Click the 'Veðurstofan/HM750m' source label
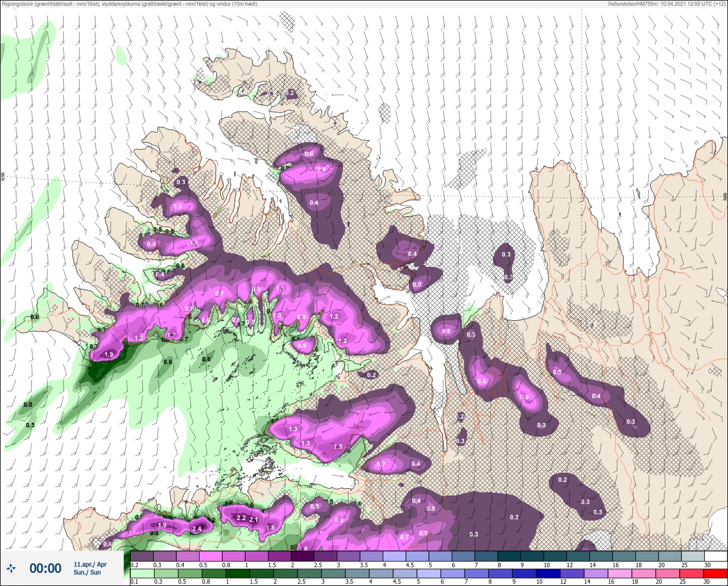 tap(632, 4)
